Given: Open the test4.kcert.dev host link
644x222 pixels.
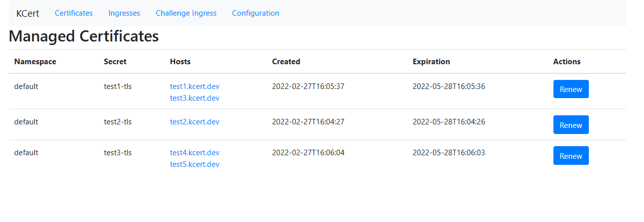Looking at the screenshot, I should point(194,153).
